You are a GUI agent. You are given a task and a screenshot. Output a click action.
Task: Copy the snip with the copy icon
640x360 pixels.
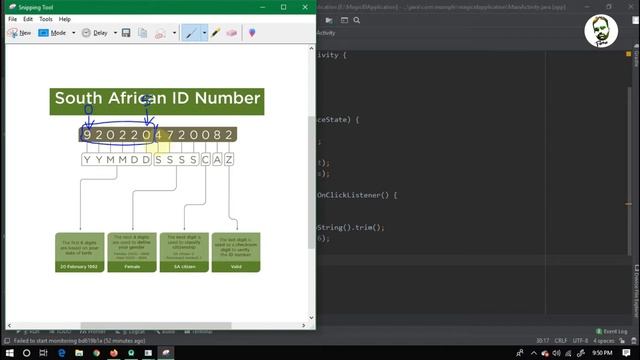(x=142, y=33)
